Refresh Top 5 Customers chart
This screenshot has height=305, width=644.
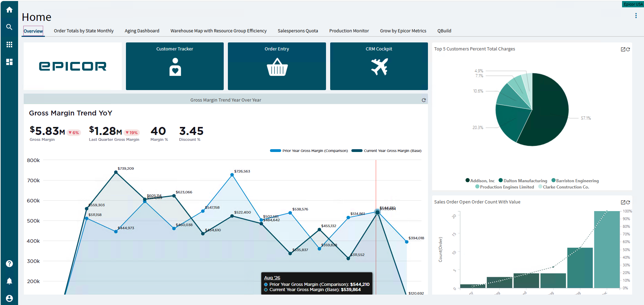tap(628, 49)
